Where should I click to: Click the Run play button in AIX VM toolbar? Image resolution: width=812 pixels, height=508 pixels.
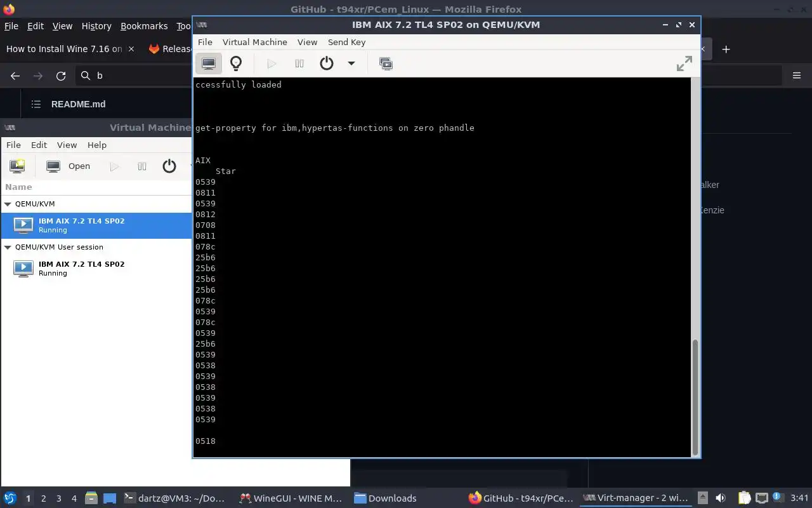coord(272,63)
